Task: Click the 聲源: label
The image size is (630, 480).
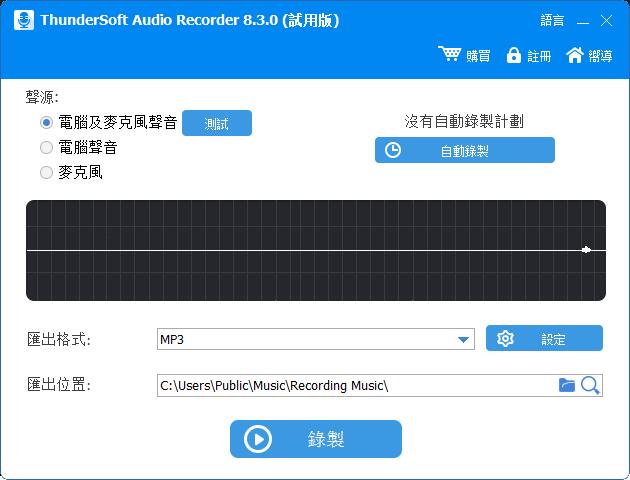Action: (x=42, y=97)
